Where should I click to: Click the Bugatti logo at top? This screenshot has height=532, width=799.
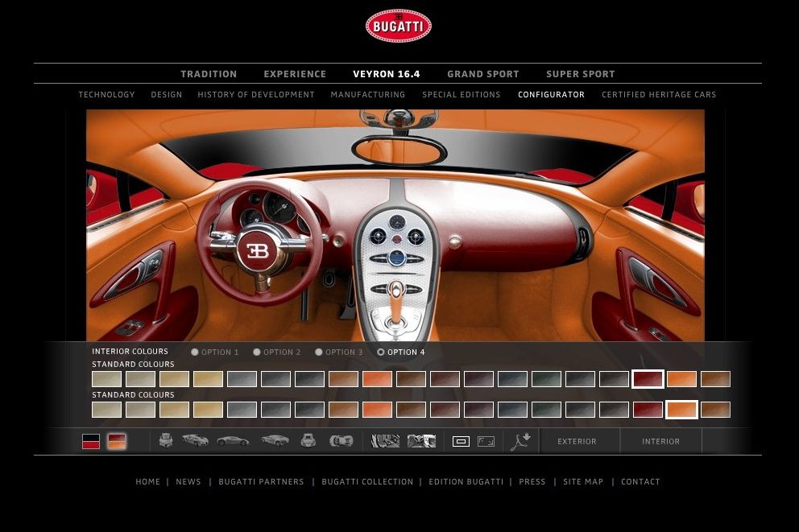(x=399, y=26)
